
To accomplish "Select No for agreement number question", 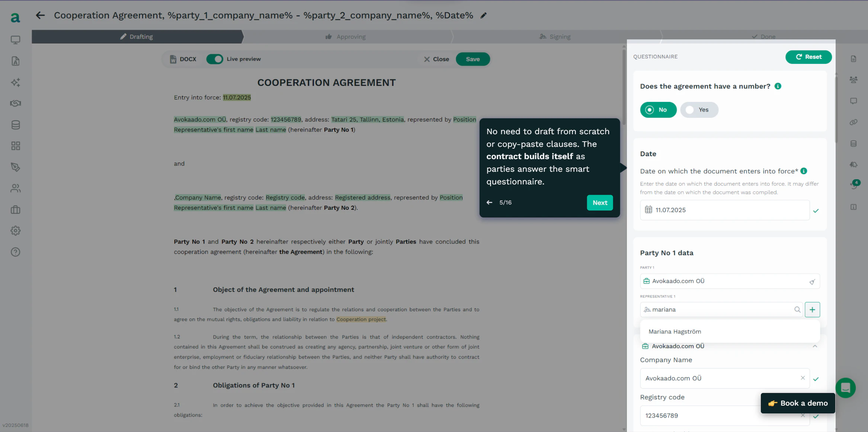I will [x=658, y=110].
